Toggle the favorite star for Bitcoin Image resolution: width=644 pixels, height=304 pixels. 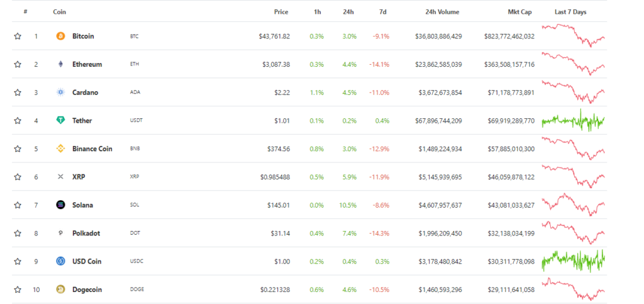[18, 37]
